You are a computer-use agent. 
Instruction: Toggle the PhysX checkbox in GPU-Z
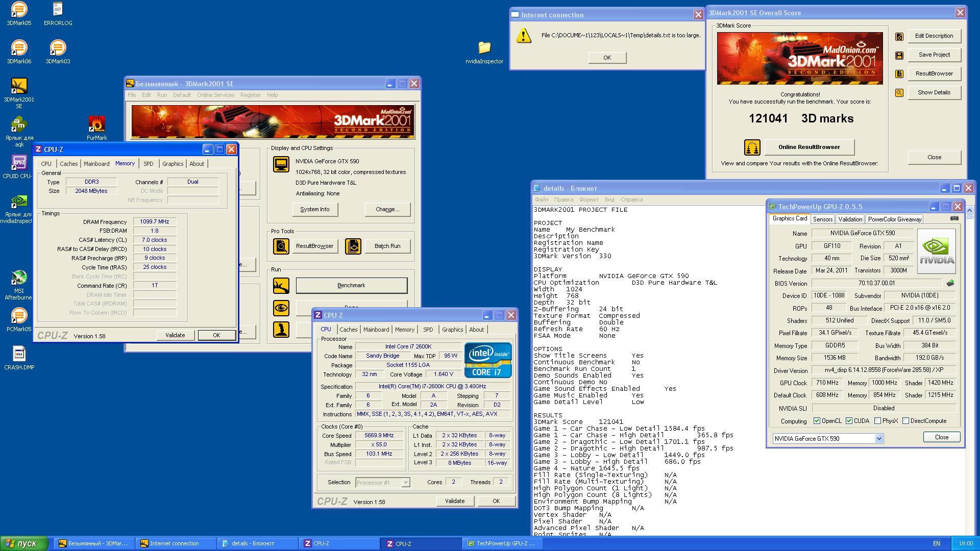877,421
